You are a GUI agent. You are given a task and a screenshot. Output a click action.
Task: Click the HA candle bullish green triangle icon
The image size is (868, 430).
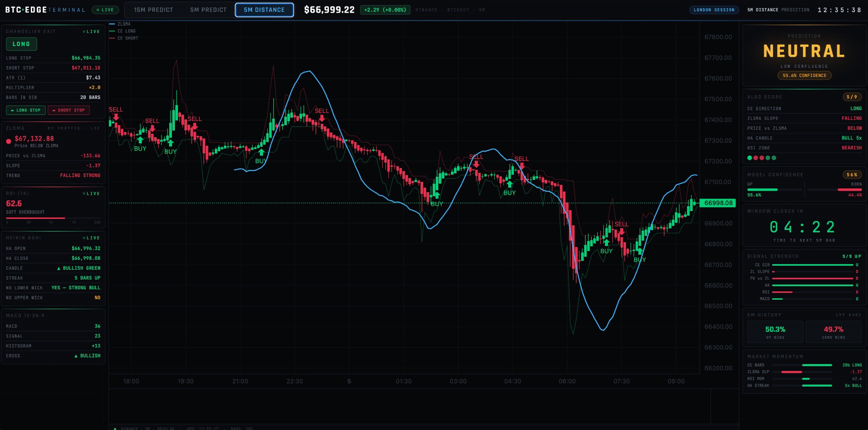point(59,268)
